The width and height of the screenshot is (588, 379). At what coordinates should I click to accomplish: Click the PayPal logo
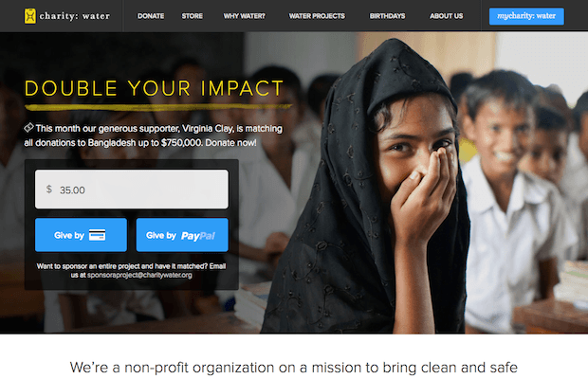[x=198, y=236]
